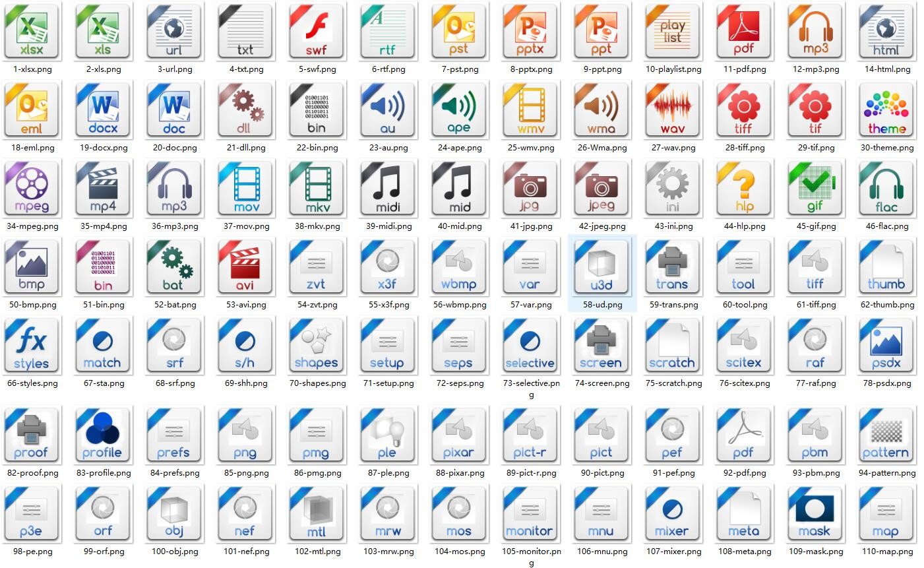Select the 11-pdf.png Acrobat icon
The image size is (924, 568).
tap(744, 32)
